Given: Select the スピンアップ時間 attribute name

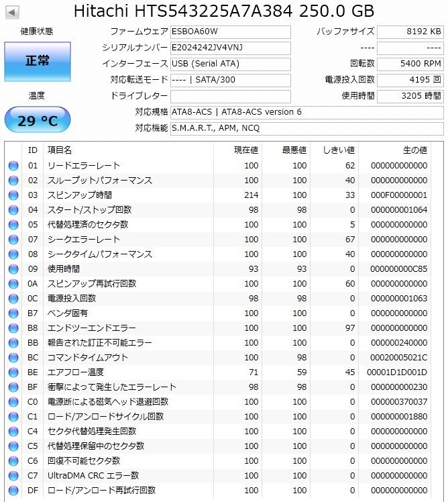Looking at the screenshot, I should point(79,195).
